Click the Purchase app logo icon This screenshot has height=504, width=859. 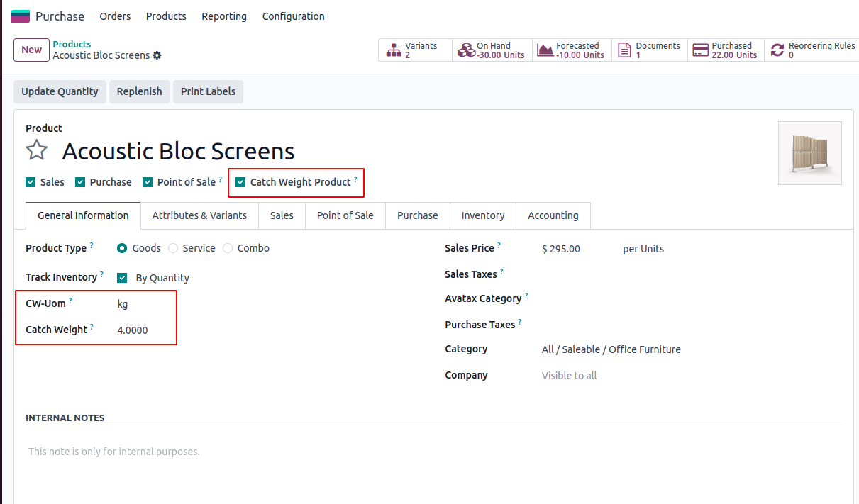(21, 16)
